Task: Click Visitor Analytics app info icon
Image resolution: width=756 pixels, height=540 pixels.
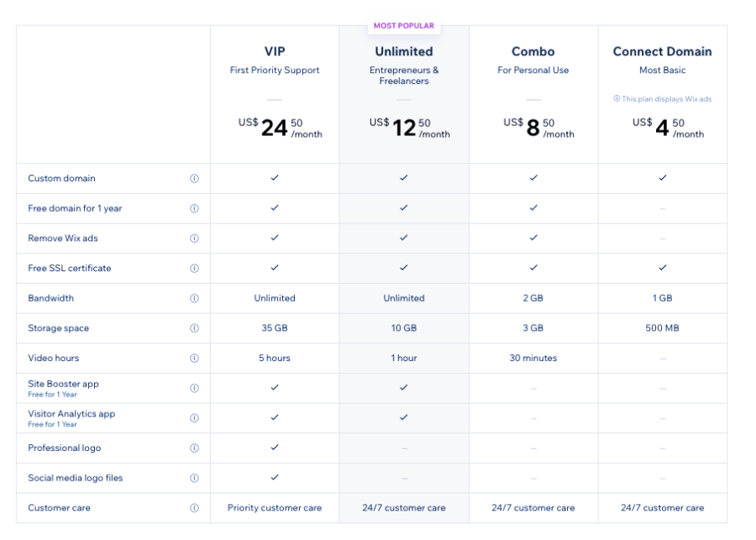Action: click(x=194, y=418)
